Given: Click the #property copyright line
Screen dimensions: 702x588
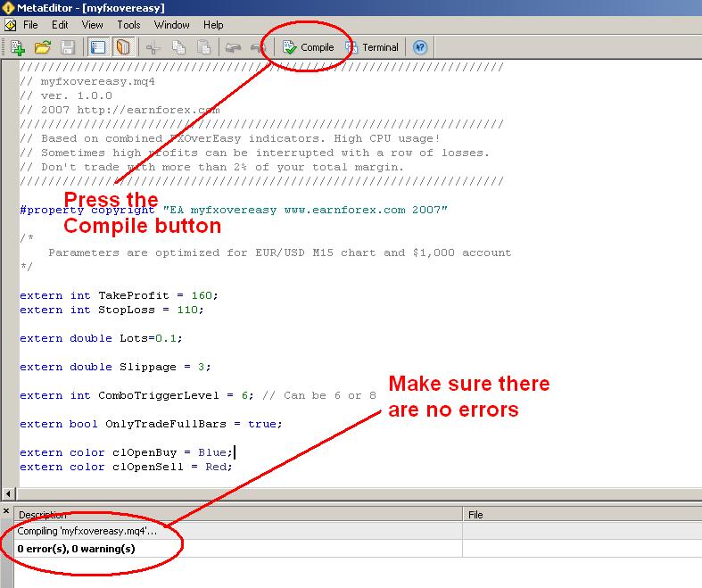Looking at the screenshot, I should 233,210.
